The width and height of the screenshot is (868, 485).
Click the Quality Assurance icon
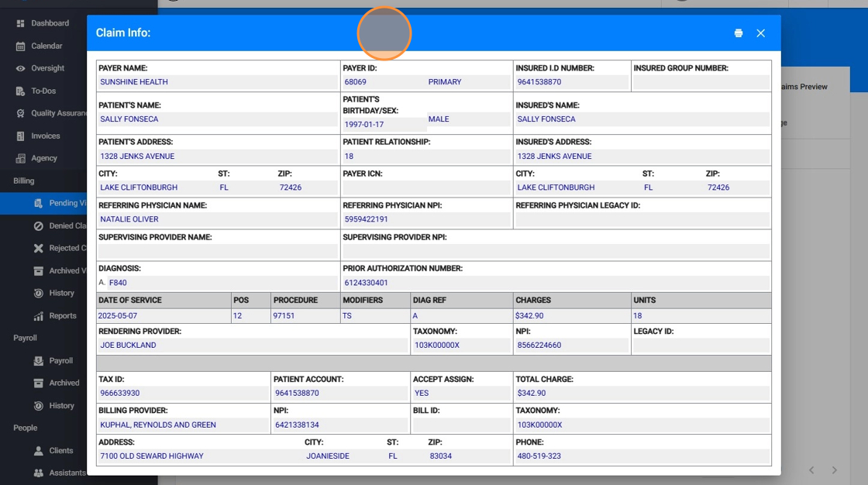pyautogui.click(x=20, y=113)
